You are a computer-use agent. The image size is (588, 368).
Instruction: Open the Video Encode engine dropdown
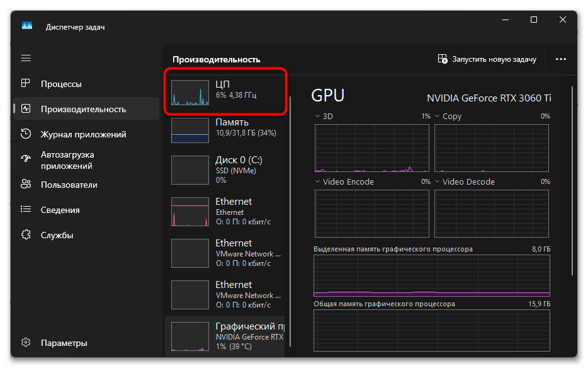[x=318, y=181]
